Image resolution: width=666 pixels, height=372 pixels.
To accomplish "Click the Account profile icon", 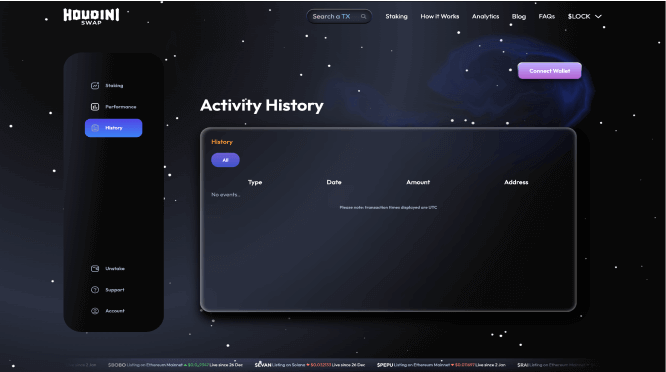I will point(95,311).
